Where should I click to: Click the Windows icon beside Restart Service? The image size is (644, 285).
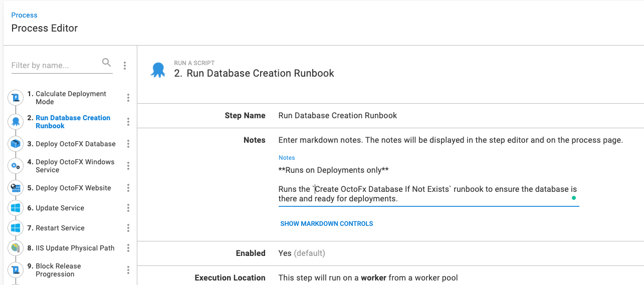[x=16, y=228]
